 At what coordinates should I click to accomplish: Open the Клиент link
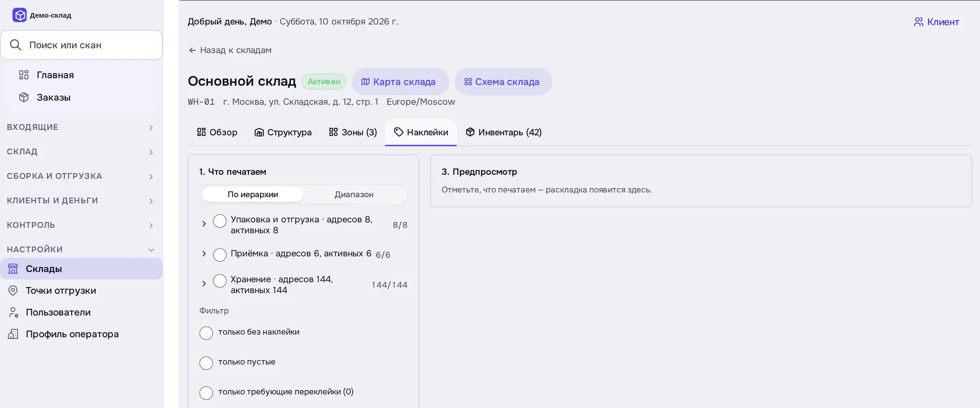[936, 22]
